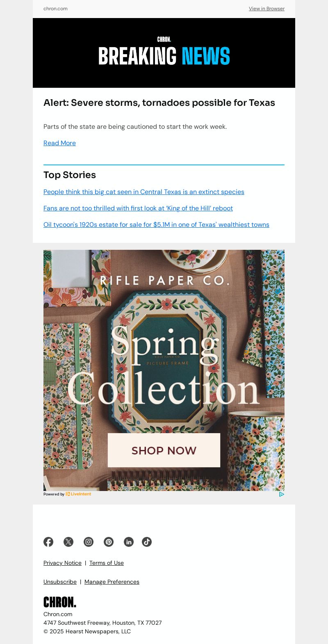The width and height of the screenshot is (328, 644).
Task: Click the AdChoices icon below the ad
Action: 281,494
